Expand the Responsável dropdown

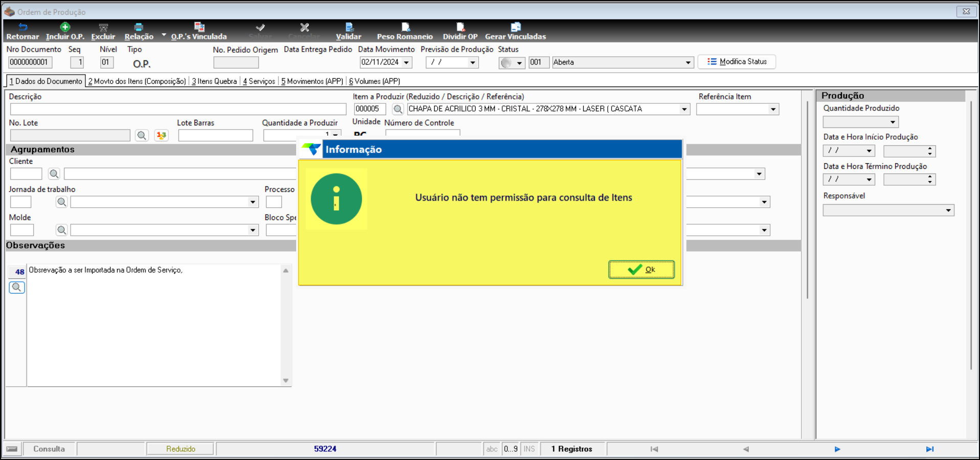[948, 210]
